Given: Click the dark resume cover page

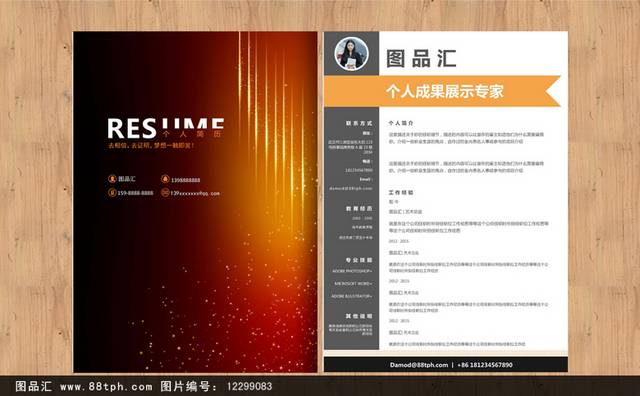Looking at the screenshot, I should [x=195, y=202].
